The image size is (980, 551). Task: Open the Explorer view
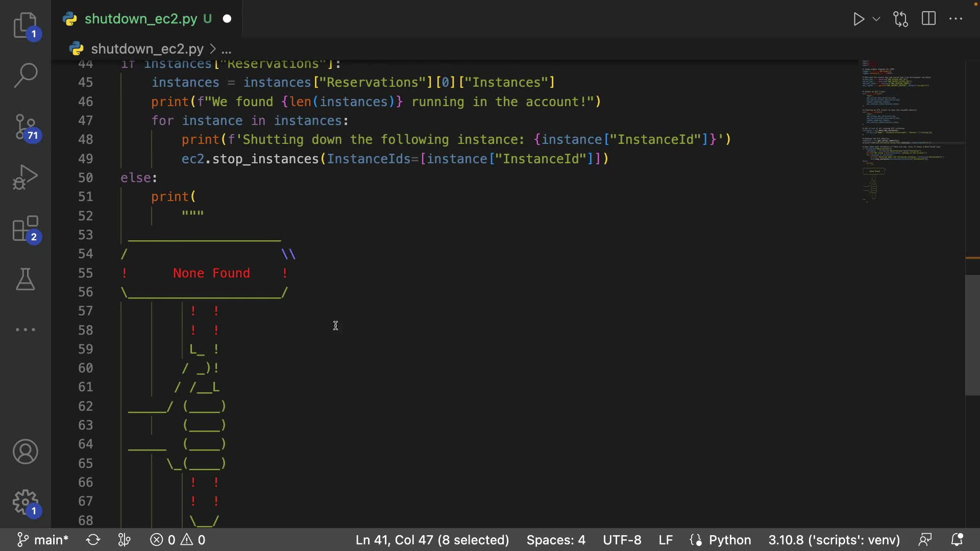[x=25, y=26]
